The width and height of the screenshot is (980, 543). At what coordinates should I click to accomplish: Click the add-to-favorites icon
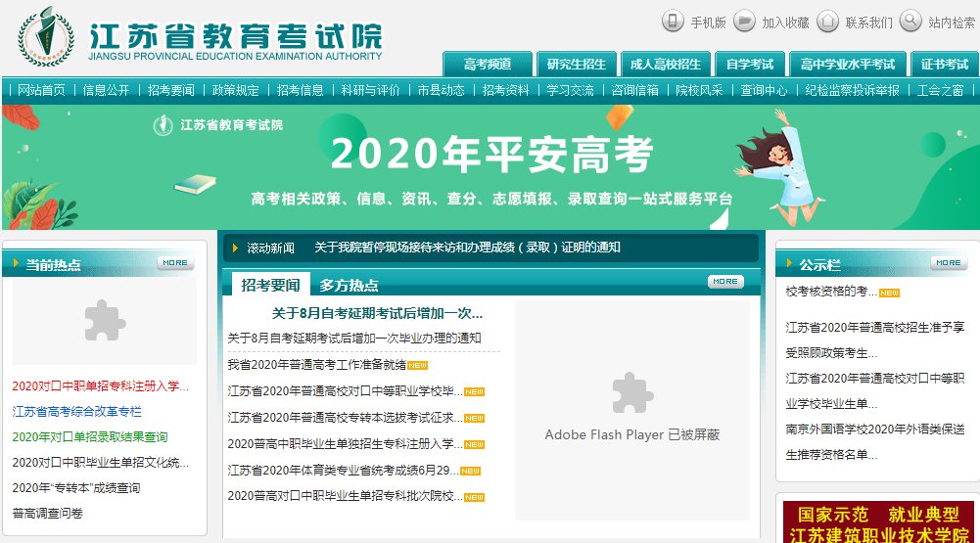(x=744, y=22)
